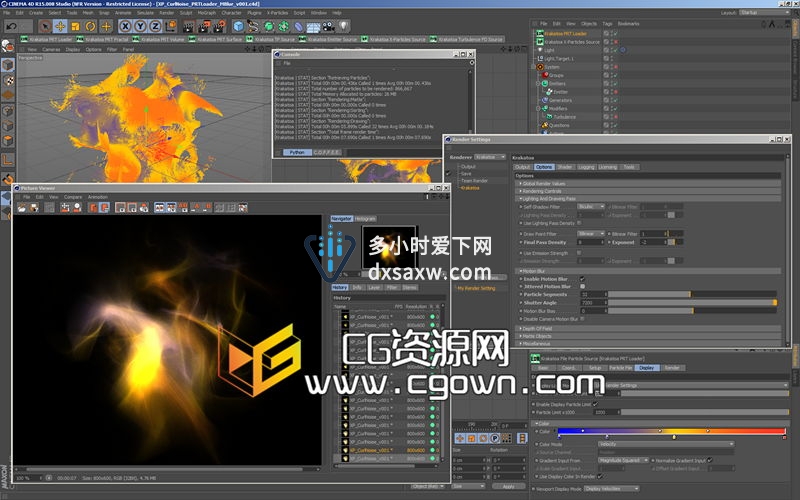This screenshot has width=800, height=500.
Task: Click Render to Picture Viewer icon
Action: click(x=204, y=26)
